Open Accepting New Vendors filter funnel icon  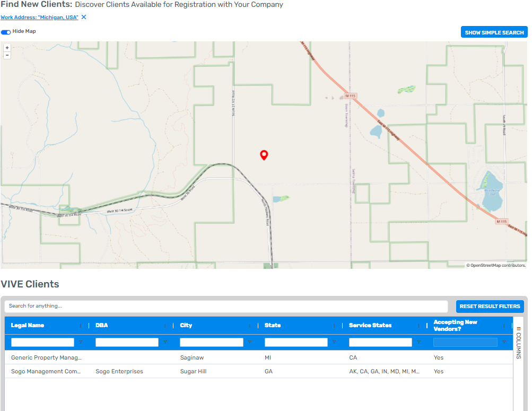point(504,342)
